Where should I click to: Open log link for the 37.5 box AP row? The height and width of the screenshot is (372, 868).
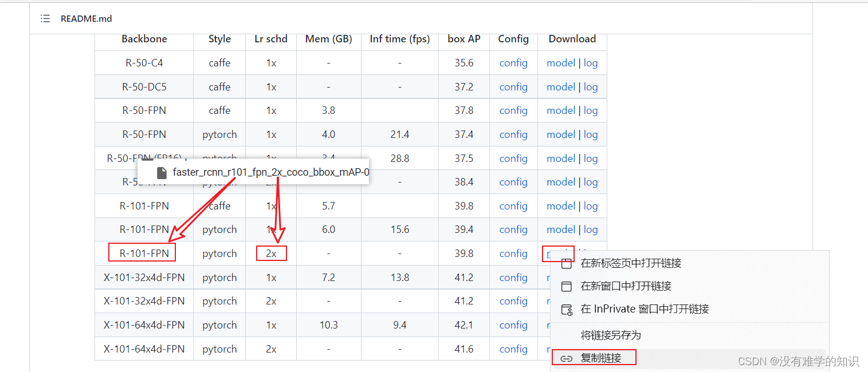(x=591, y=159)
